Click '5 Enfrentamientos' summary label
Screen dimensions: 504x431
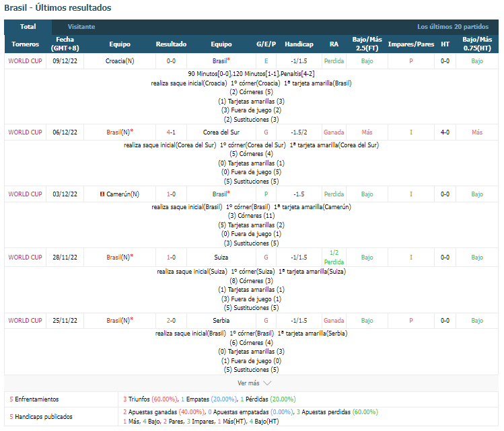34,399
